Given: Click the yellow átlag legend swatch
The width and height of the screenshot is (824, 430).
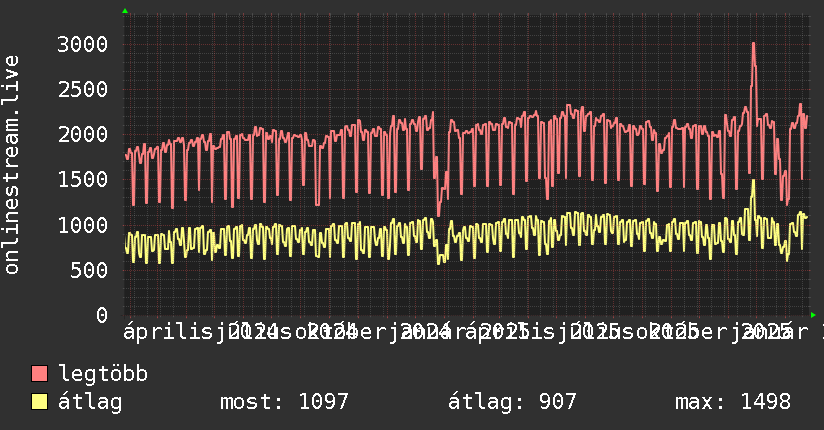Looking at the screenshot, I should [39, 402].
